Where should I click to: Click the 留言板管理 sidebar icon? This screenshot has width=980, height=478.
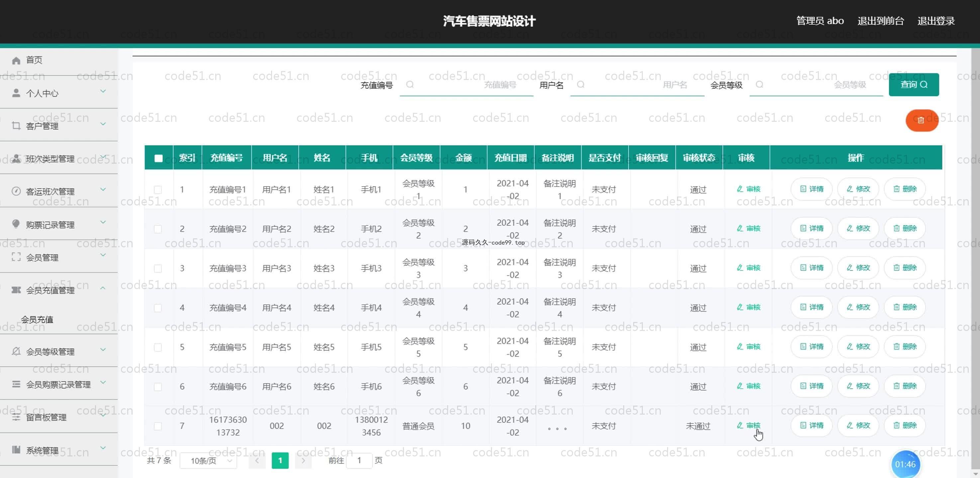tap(16, 417)
